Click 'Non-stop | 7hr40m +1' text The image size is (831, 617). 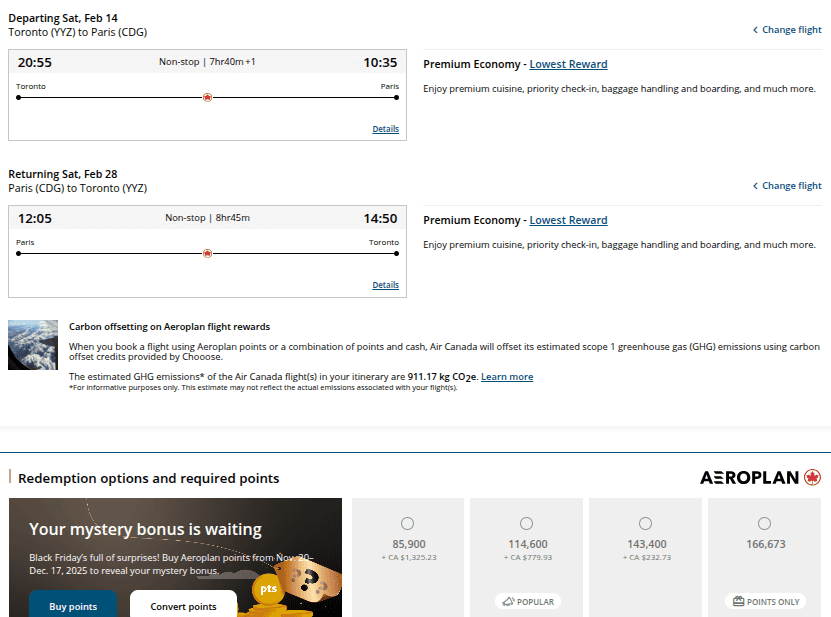[x=207, y=62]
